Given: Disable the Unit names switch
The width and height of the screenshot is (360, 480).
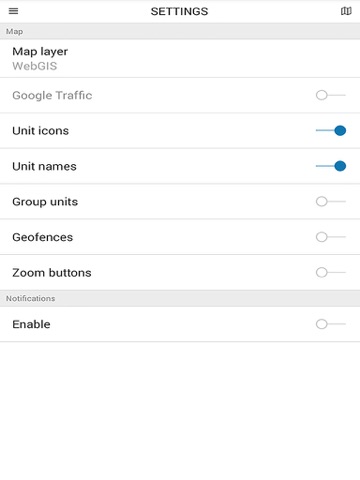Looking at the screenshot, I should (x=331, y=166).
